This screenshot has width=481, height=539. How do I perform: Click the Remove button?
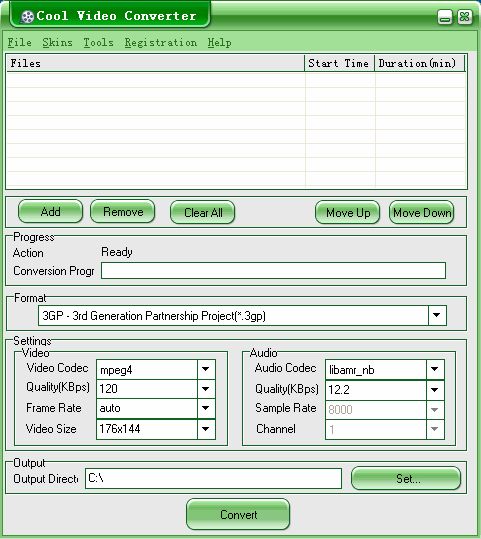coord(123,212)
